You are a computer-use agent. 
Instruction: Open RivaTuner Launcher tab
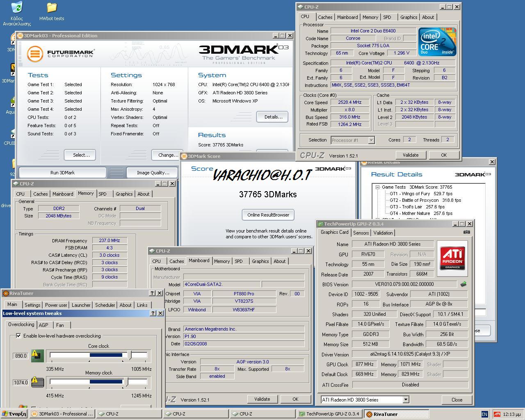pyautogui.click(x=81, y=305)
